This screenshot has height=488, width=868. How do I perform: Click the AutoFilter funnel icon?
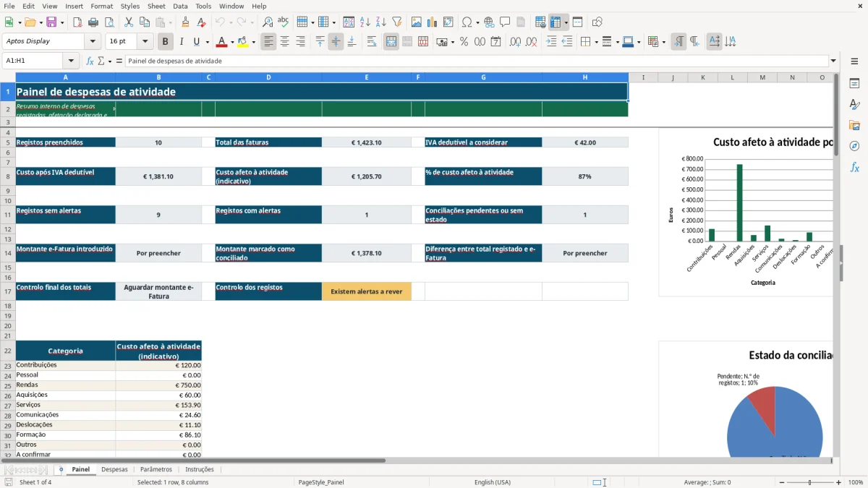tap(397, 22)
